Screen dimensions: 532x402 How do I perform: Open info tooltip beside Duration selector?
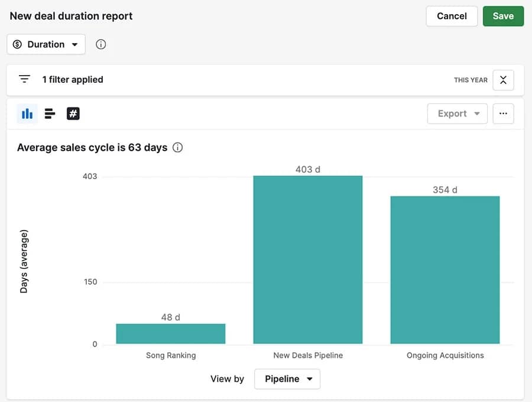(100, 44)
